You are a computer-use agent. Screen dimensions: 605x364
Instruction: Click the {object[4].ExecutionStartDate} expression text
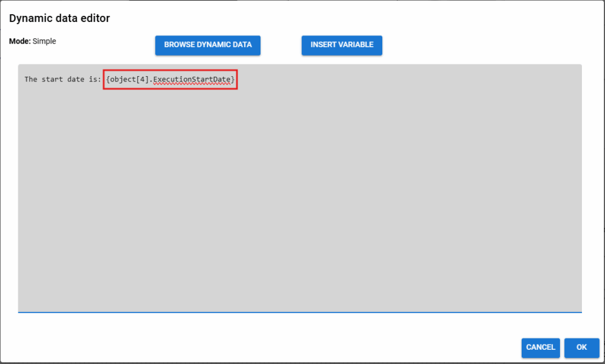tap(170, 80)
